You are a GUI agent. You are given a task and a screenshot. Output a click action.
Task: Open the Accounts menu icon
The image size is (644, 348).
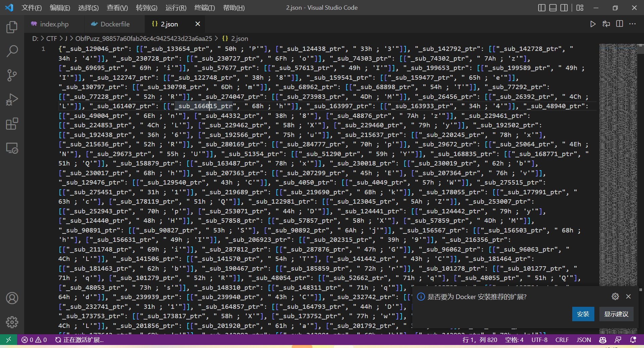click(x=12, y=298)
